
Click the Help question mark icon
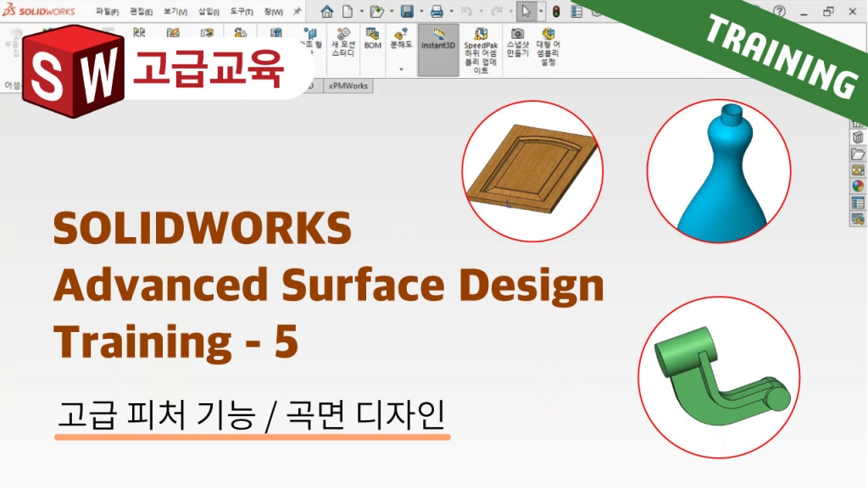(780, 11)
